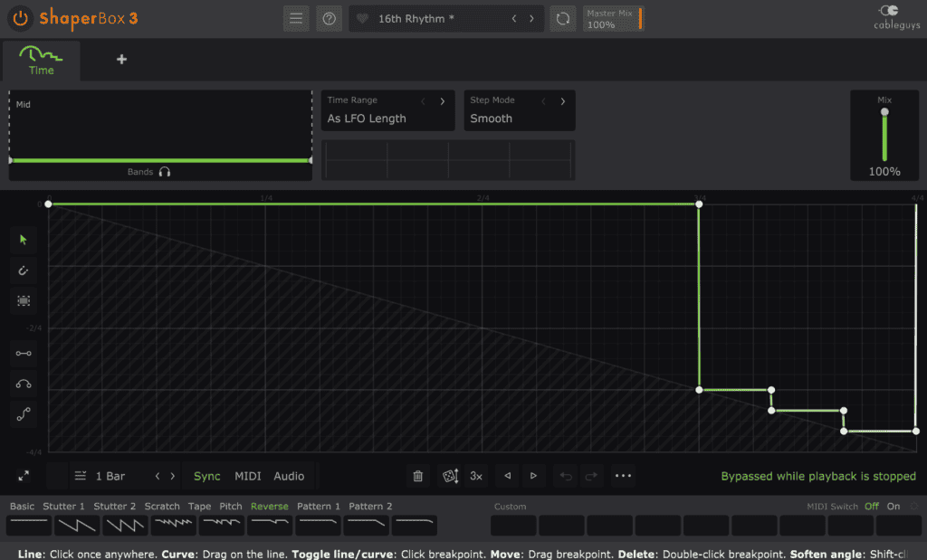Screen dimensions: 927x560
Task: Clear the waveform with the trash icon
Action: 417,475
